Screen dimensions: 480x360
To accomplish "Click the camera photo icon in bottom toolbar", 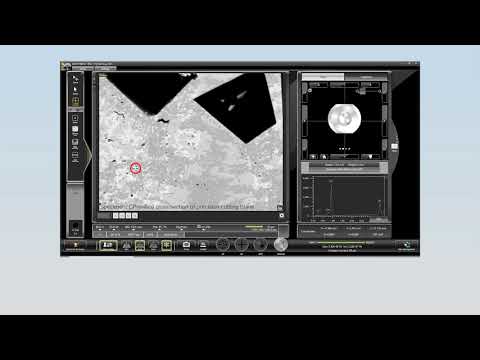I will pos(186,245).
